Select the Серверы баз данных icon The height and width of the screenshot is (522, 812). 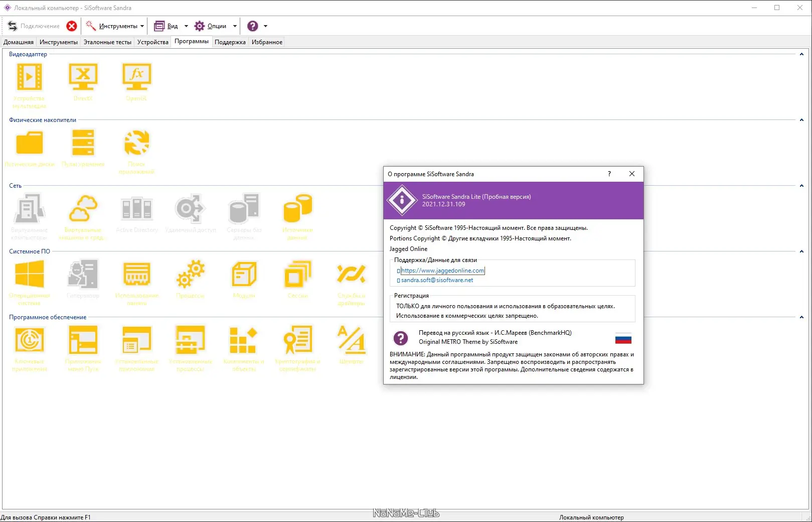point(244,208)
